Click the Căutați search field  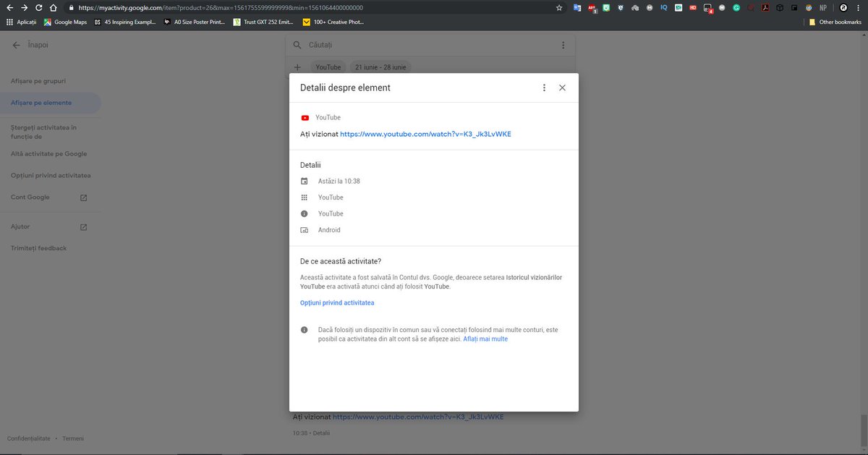430,45
